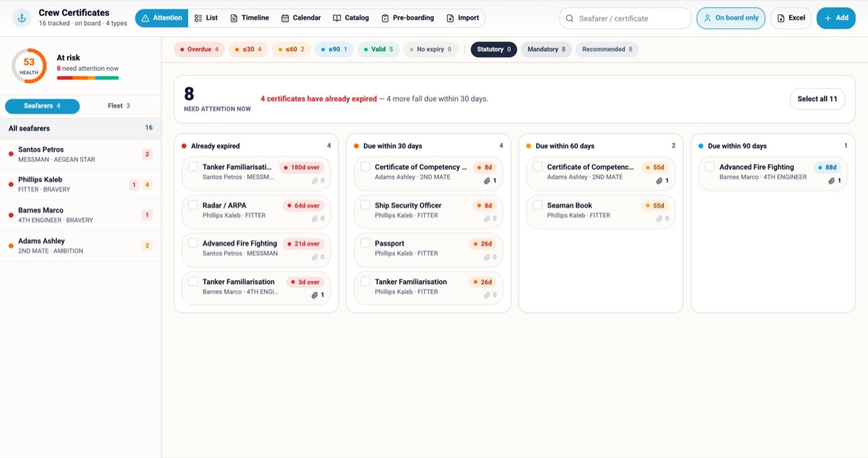Toggle the On board only filter
Viewport: 868px width, 458px height.
(x=731, y=18)
